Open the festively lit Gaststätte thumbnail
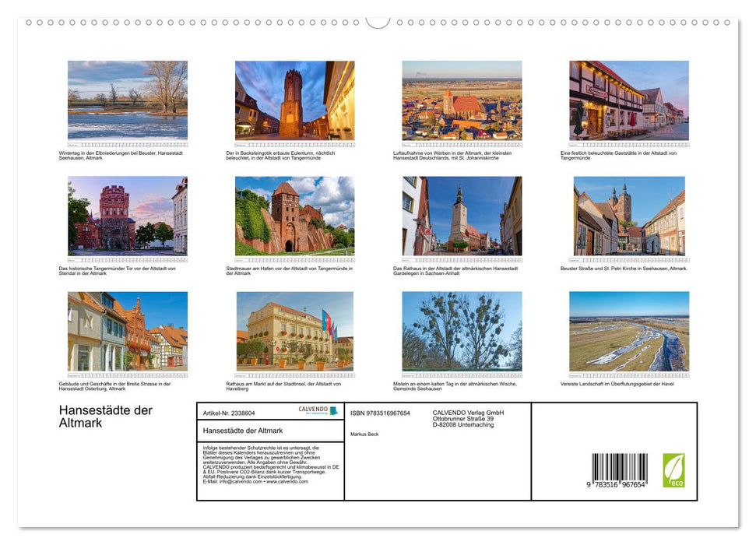756x545 pixels. (x=629, y=100)
